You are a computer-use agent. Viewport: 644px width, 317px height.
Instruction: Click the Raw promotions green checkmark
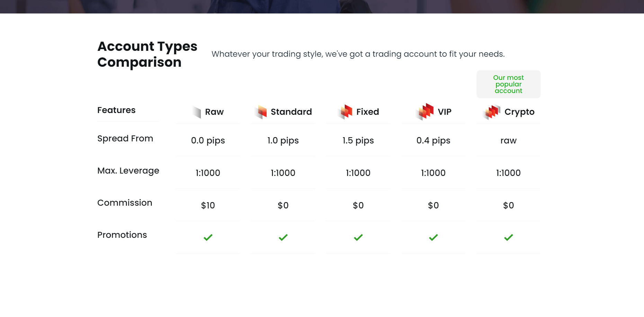[x=208, y=237]
